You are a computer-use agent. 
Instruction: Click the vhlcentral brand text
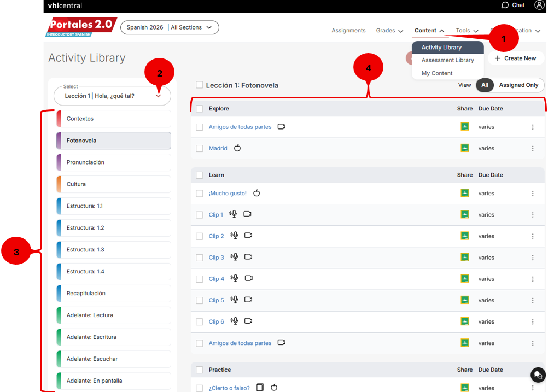[65, 5]
